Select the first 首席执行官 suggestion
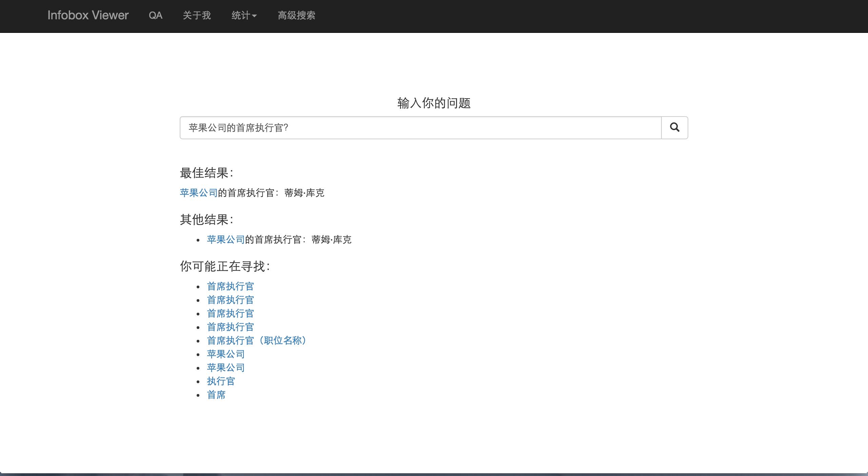Viewport: 868px width, 476px height. 230,286
